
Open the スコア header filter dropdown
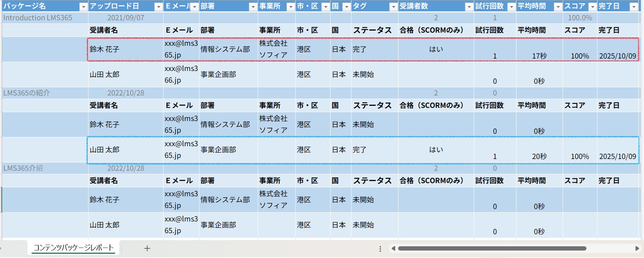(592, 7)
